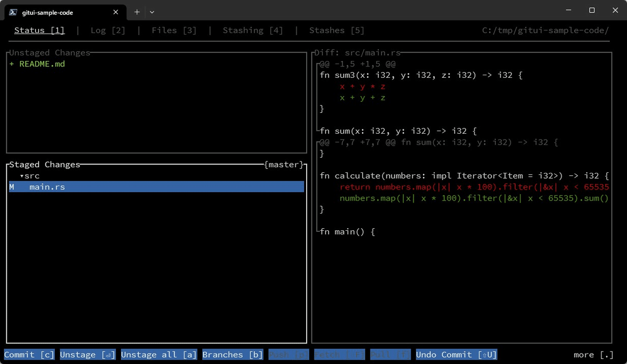The width and height of the screenshot is (627, 364).
Task: Click added green numbers.map line
Action: tap(474, 198)
